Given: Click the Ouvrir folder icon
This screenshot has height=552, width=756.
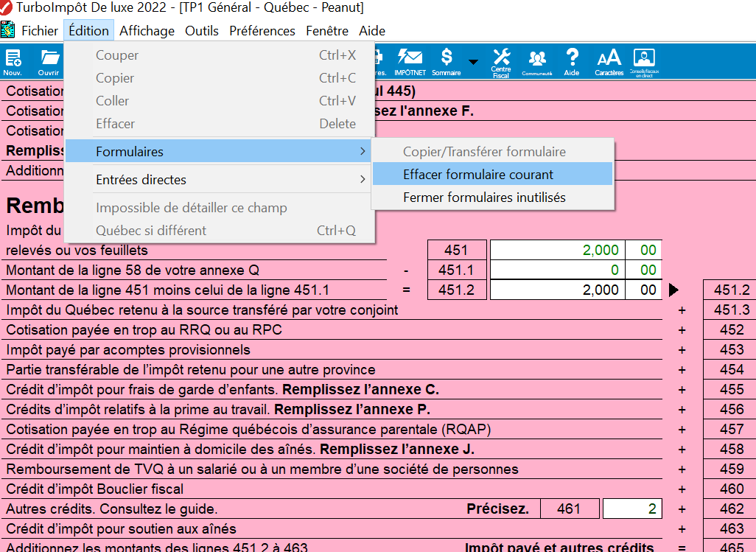Looking at the screenshot, I should click(x=49, y=61).
